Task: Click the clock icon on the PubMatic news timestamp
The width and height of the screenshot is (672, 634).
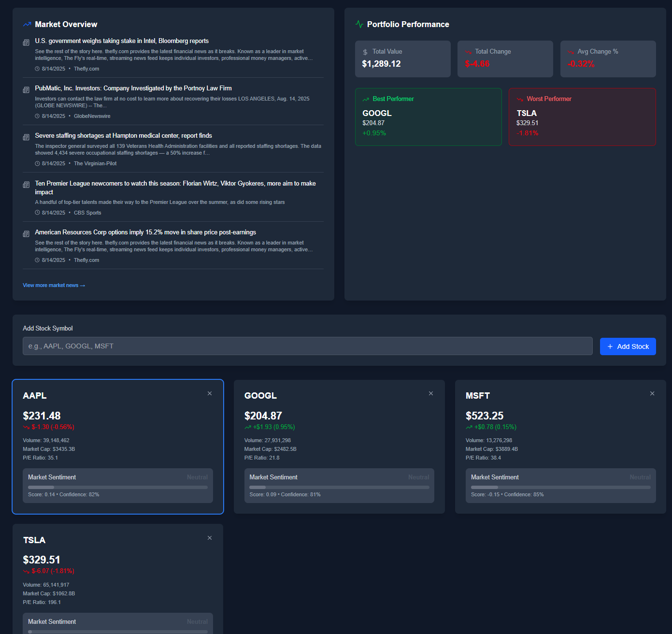Action: (37, 115)
